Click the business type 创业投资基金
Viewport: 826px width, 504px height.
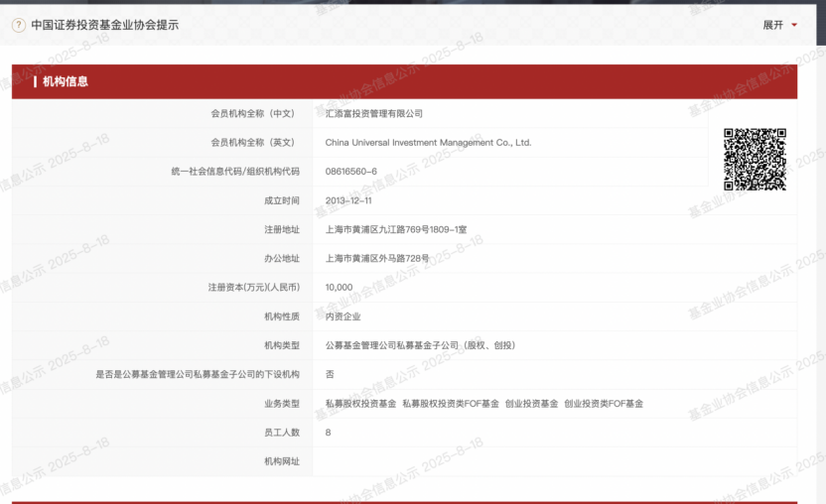tap(531, 404)
